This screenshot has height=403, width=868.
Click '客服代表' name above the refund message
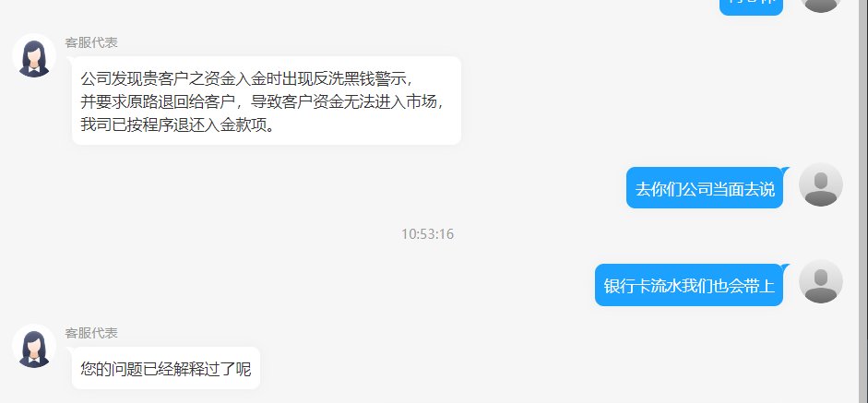click(x=91, y=42)
